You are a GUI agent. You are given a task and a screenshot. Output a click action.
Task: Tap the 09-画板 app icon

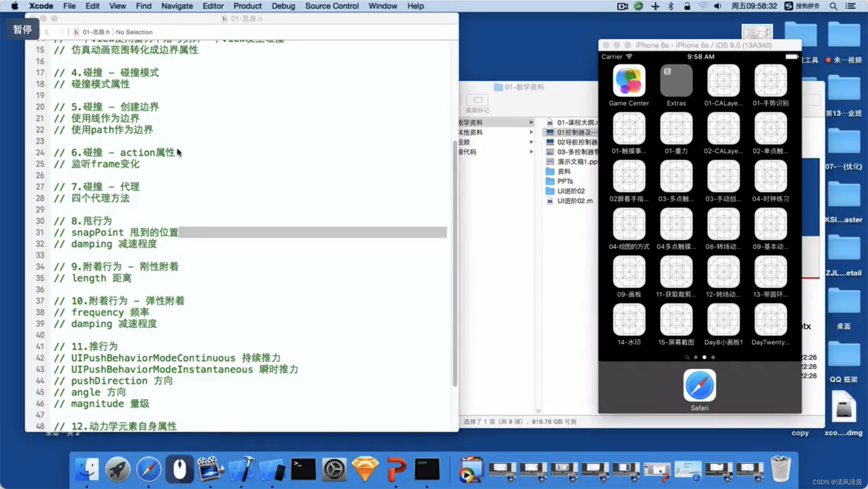[x=629, y=272]
